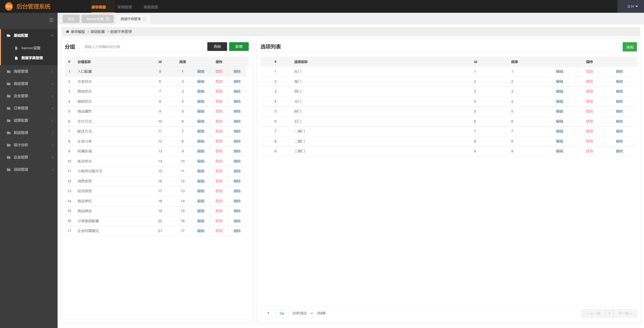Select the 分享链接配置 group row
This screenshot has height=328, width=644.
click(x=156, y=221)
